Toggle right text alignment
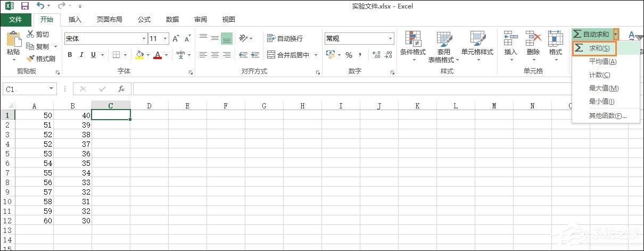Viewport: 644px width, 251px height. [x=227, y=55]
